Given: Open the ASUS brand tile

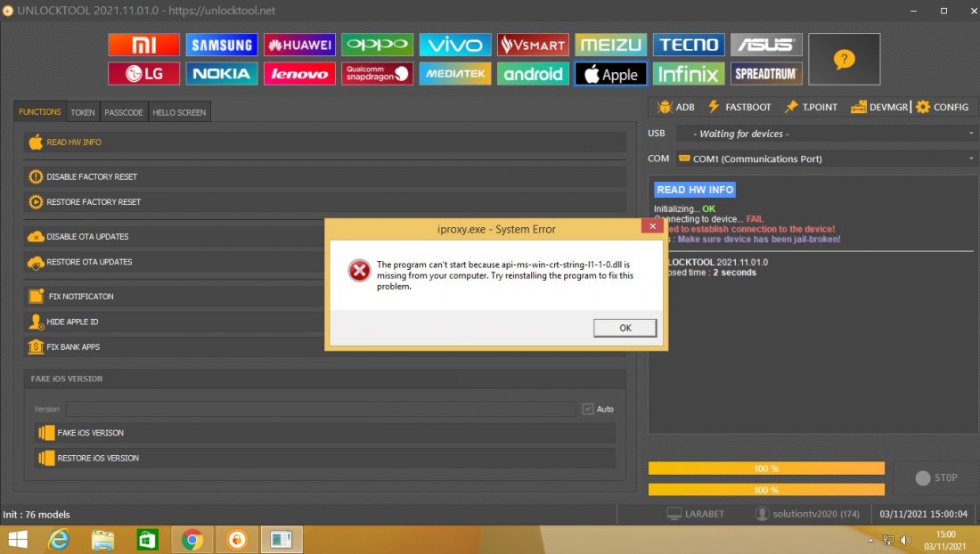Looking at the screenshot, I should [766, 45].
